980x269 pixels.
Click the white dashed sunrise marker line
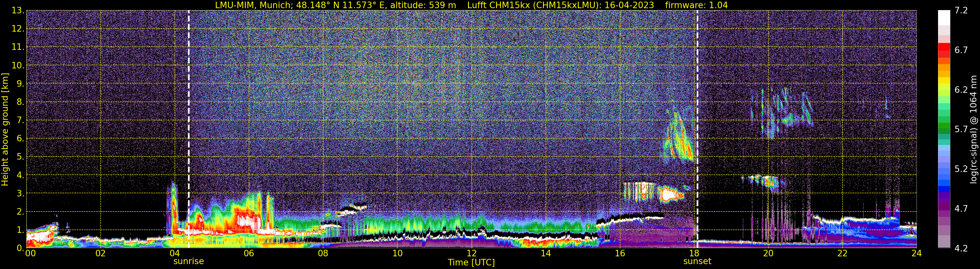point(189,130)
